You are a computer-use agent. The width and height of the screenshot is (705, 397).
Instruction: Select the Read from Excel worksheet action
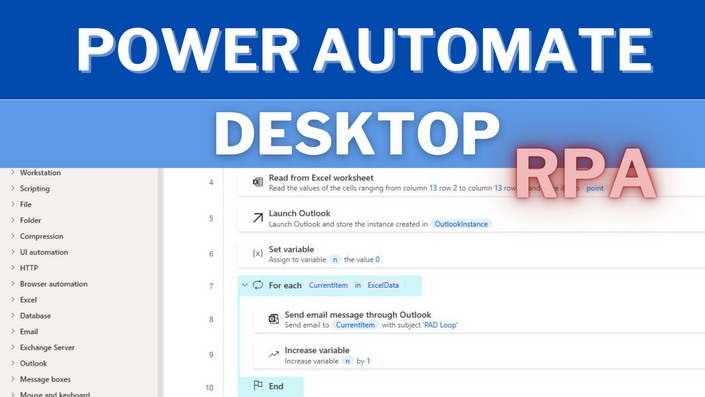tap(471, 183)
